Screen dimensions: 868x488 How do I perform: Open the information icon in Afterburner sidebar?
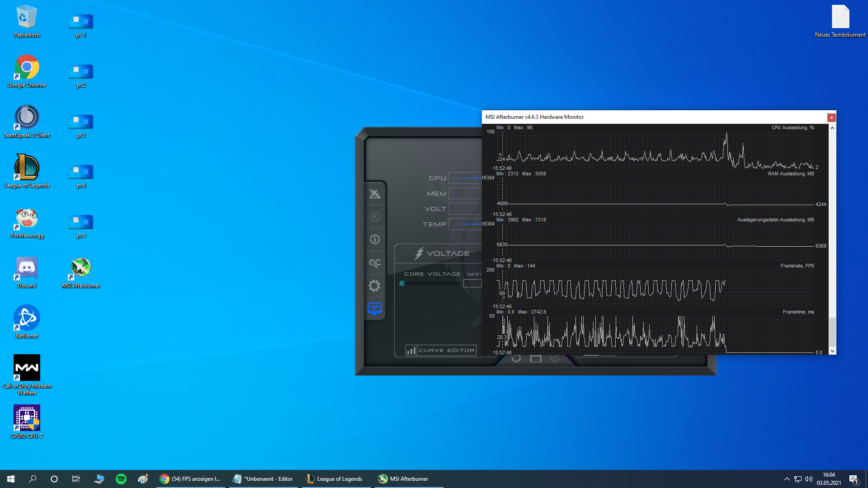(374, 239)
